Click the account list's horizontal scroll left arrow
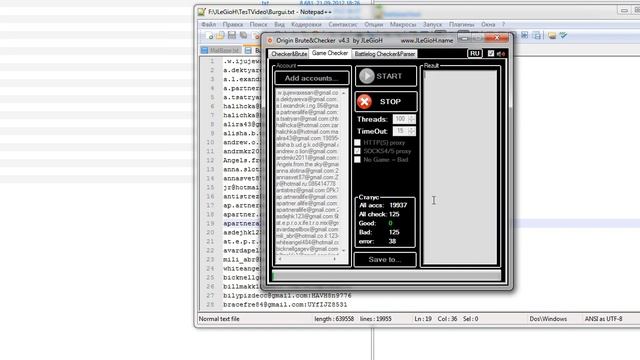The height and width of the screenshot is (360, 640). 280,259
